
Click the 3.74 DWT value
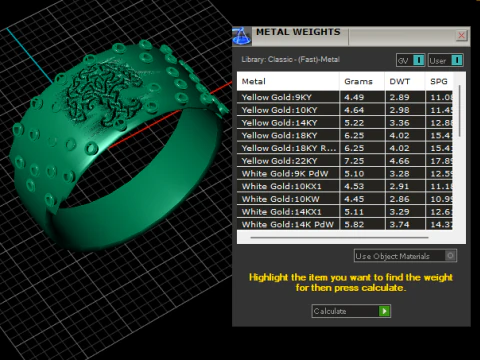tap(399, 224)
